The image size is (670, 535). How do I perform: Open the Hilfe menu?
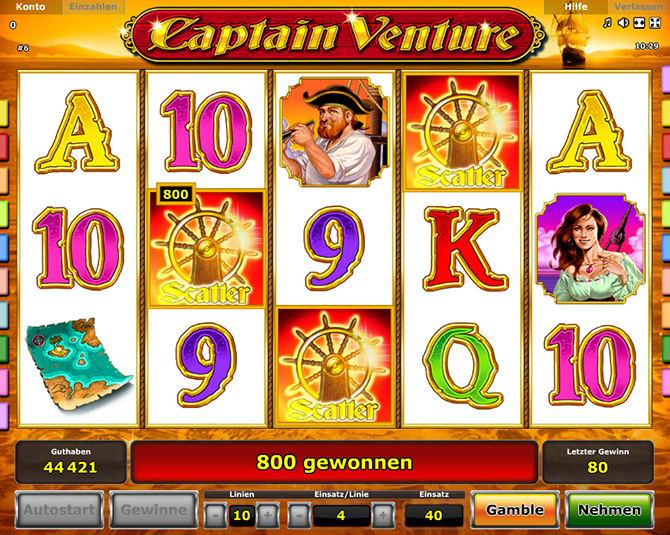tap(576, 7)
